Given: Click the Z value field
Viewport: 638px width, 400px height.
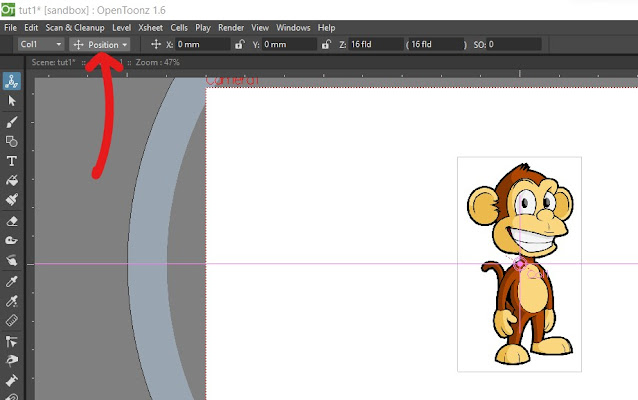Looking at the screenshot, I should point(376,44).
